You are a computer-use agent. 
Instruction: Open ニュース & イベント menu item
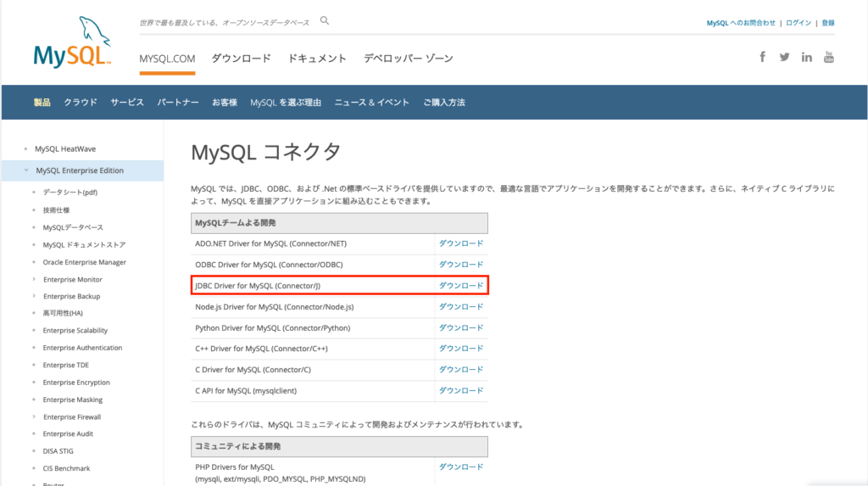click(372, 102)
